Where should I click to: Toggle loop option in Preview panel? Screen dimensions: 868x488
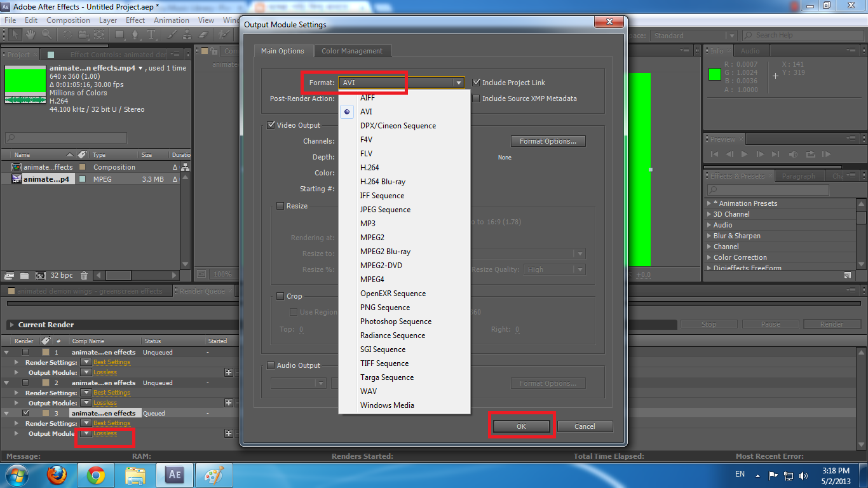click(810, 154)
